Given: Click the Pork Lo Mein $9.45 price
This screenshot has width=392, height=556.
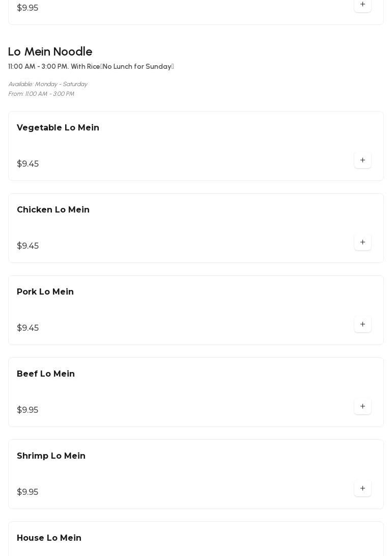Looking at the screenshot, I should 27,328.
